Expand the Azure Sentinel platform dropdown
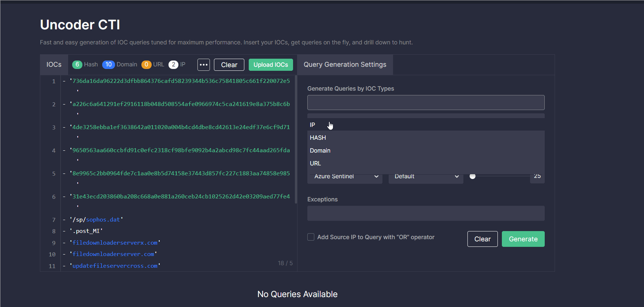 click(x=345, y=177)
